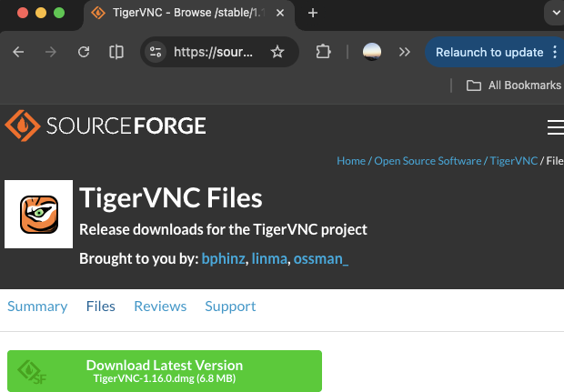Reload the page with the refresh icon
Screen dimensions: 564x392
[84, 52]
